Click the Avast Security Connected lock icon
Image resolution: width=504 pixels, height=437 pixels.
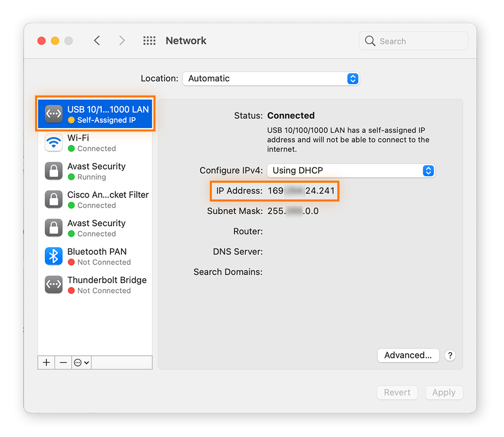pos(53,228)
